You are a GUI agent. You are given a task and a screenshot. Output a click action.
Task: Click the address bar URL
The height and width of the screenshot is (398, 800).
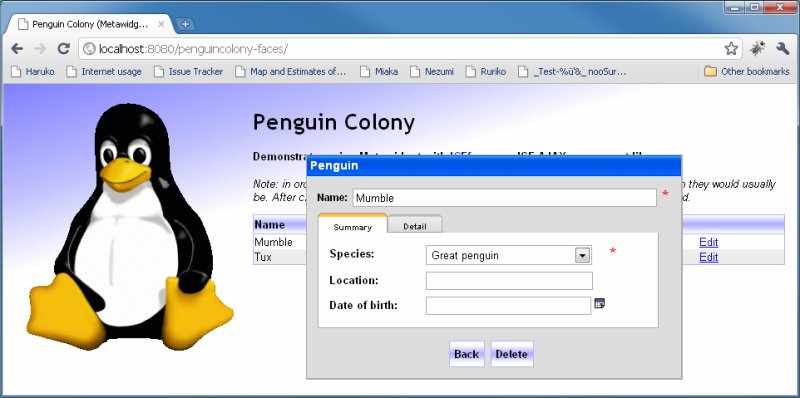[x=193, y=49]
